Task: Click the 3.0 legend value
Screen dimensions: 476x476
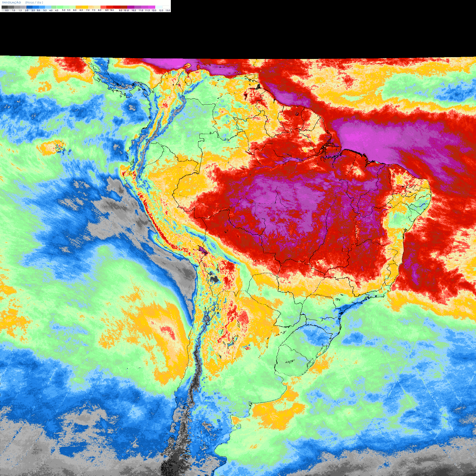Action: 38,10
